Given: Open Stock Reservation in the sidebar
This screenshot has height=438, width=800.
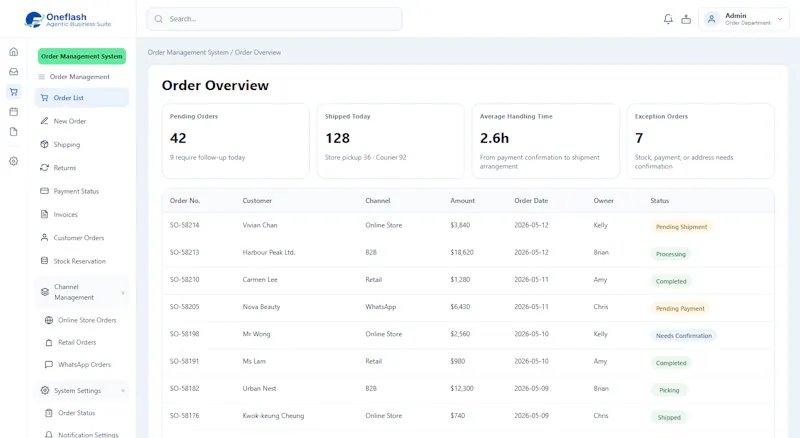Looking at the screenshot, I should [x=82, y=261].
